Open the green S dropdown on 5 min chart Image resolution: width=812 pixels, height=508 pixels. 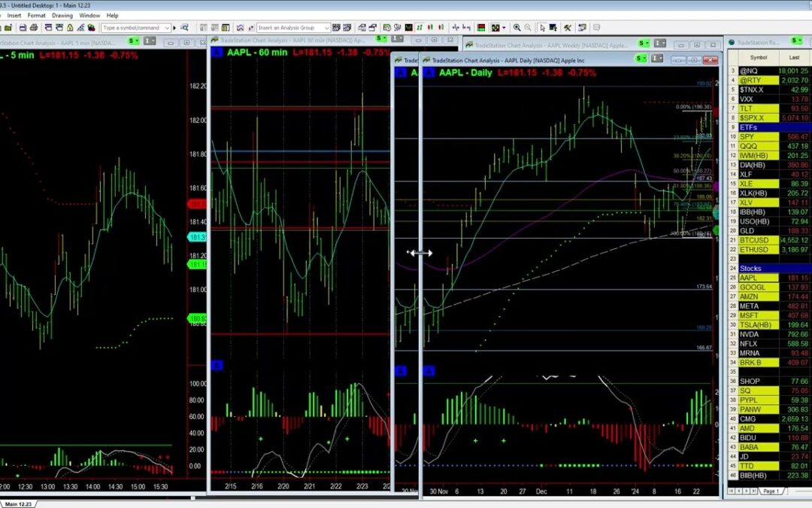pos(134,41)
